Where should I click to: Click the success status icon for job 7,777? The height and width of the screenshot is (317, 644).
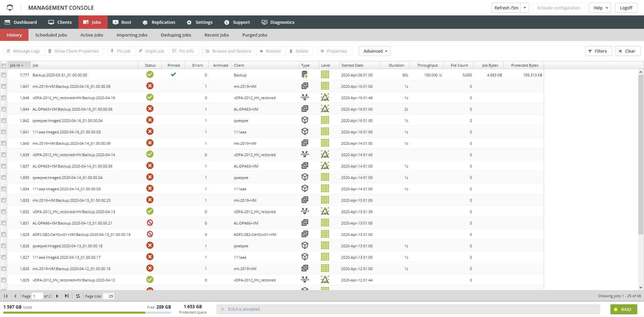point(150,74)
